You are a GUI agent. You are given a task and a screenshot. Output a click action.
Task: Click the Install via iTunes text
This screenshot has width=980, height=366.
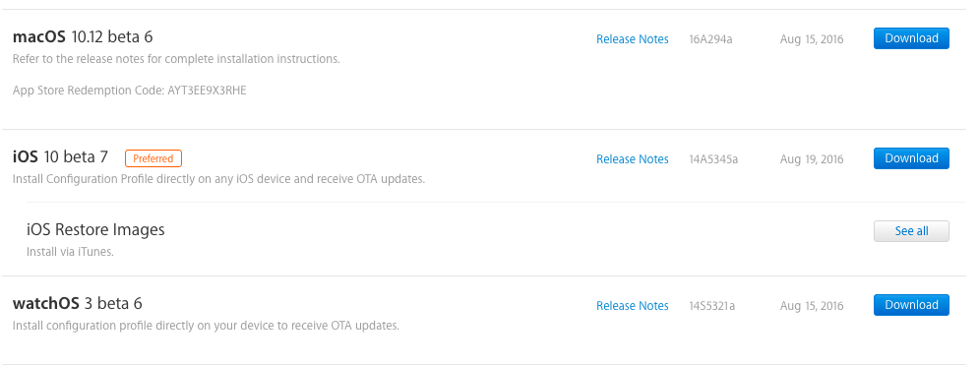click(70, 252)
